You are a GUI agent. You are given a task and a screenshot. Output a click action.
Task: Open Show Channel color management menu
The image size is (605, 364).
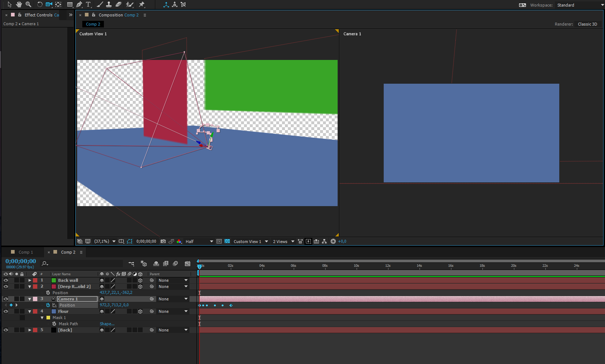[x=179, y=242]
